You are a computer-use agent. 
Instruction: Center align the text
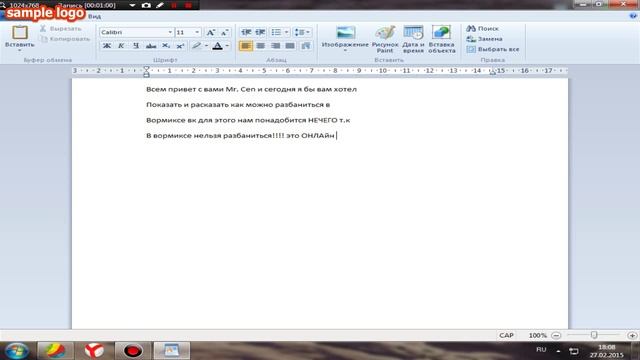click(x=260, y=46)
